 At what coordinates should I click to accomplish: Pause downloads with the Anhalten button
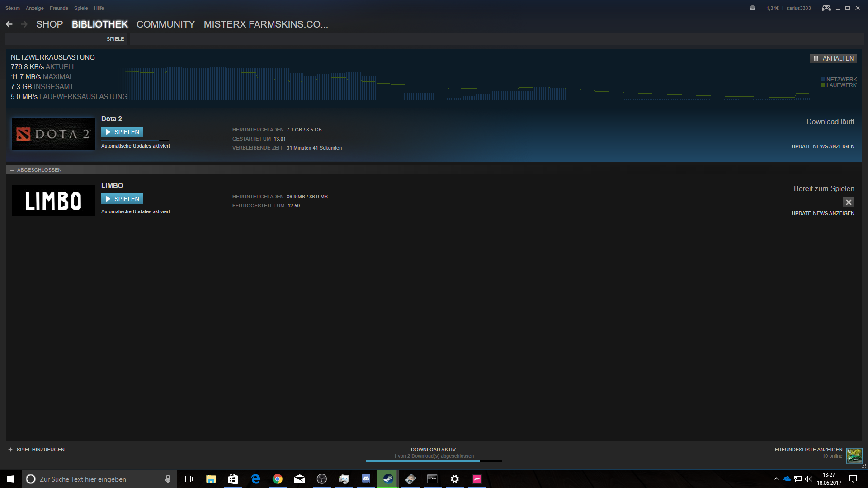(x=833, y=58)
